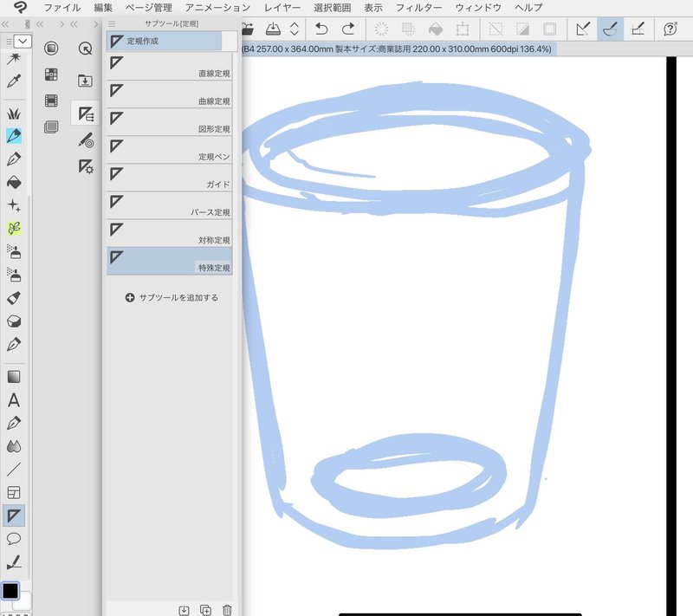Image resolution: width=693 pixels, height=616 pixels.
Task: Click the Clip Studio logo icon
Action: click(x=20, y=7)
